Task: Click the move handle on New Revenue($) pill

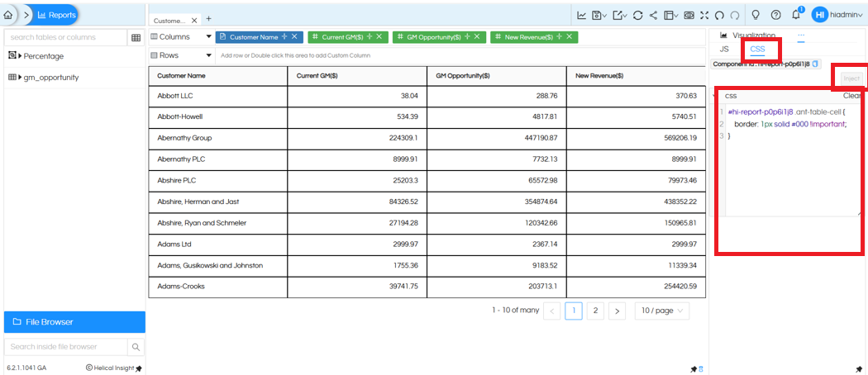Action: pyautogui.click(x=559, y=36)
